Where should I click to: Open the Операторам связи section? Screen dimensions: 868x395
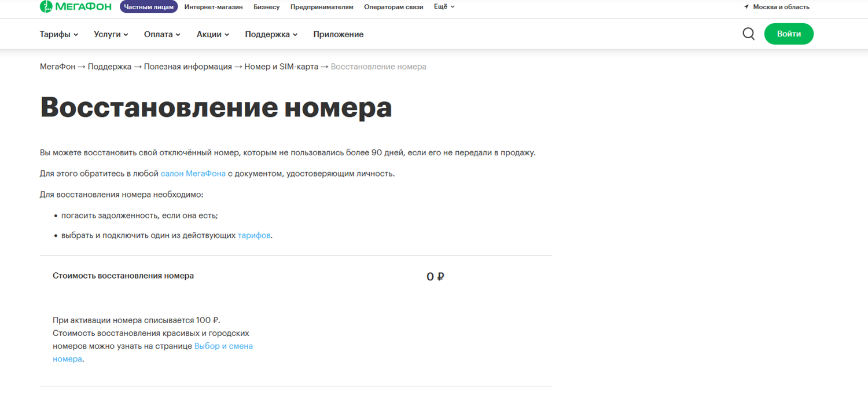point(393,7)
